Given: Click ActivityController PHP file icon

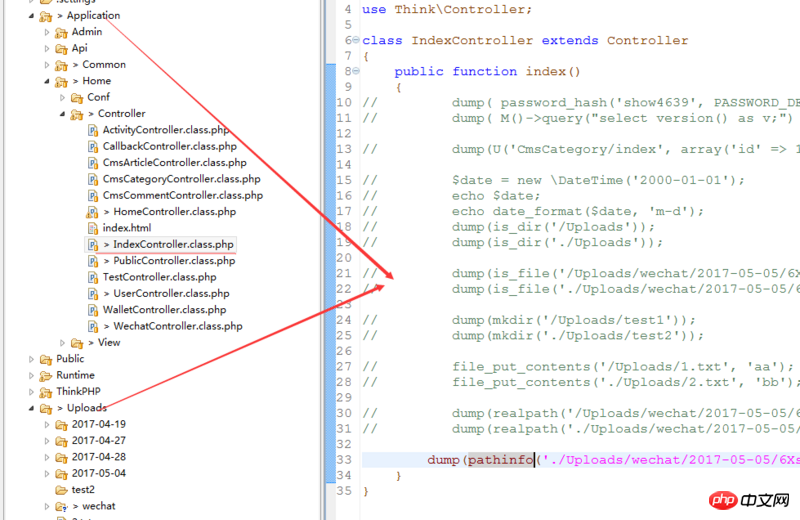Looking at the screenshot, I should (x=93, y=131).
